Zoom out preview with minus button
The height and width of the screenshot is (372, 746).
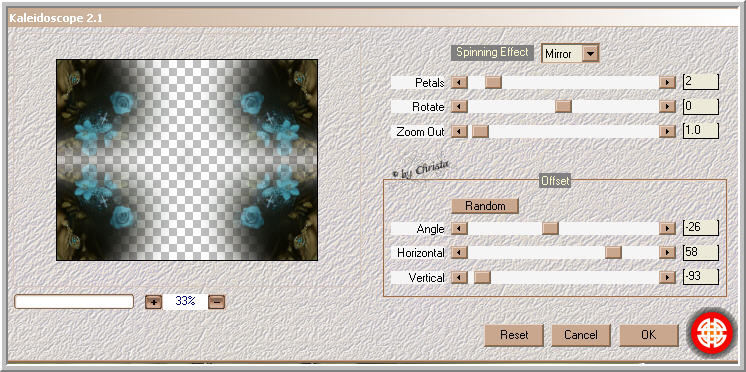pos(216,302)
